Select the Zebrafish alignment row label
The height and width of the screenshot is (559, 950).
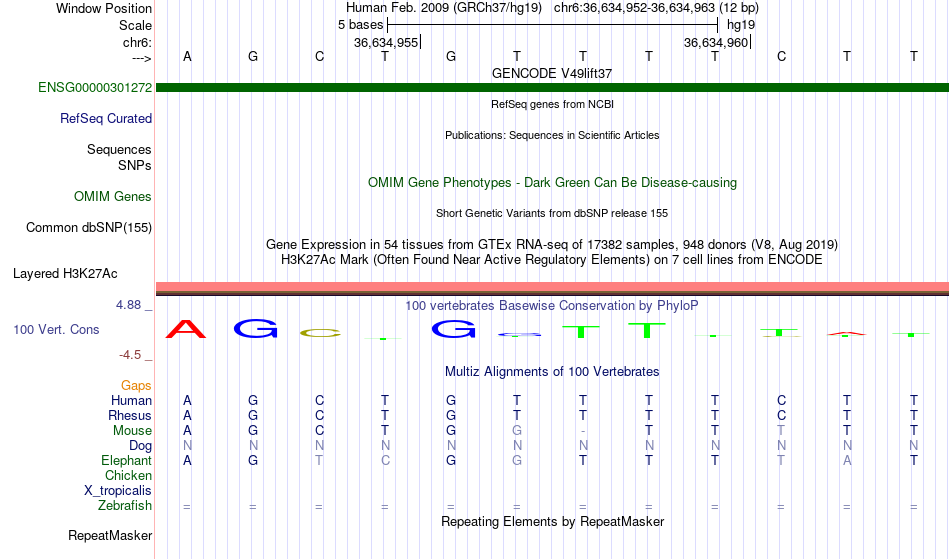coord(125,505)
